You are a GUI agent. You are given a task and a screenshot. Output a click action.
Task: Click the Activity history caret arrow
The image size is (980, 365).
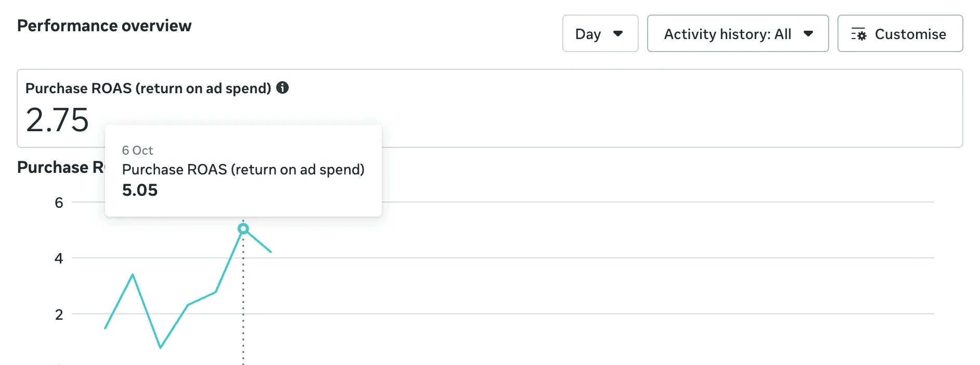[808, 34]
